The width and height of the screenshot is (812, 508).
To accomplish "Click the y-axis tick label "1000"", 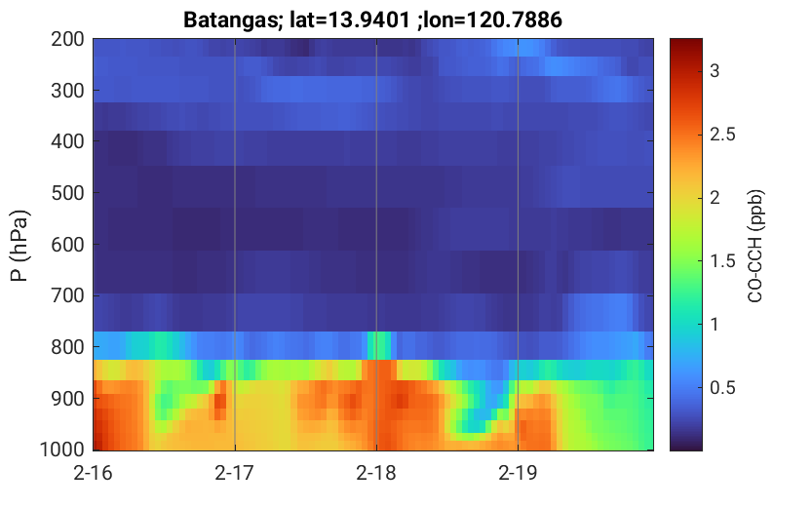I will point(62,449).
